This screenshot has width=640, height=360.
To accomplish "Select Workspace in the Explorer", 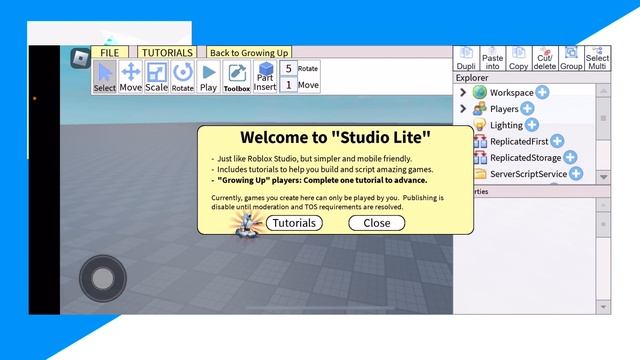I will (511, 93).
